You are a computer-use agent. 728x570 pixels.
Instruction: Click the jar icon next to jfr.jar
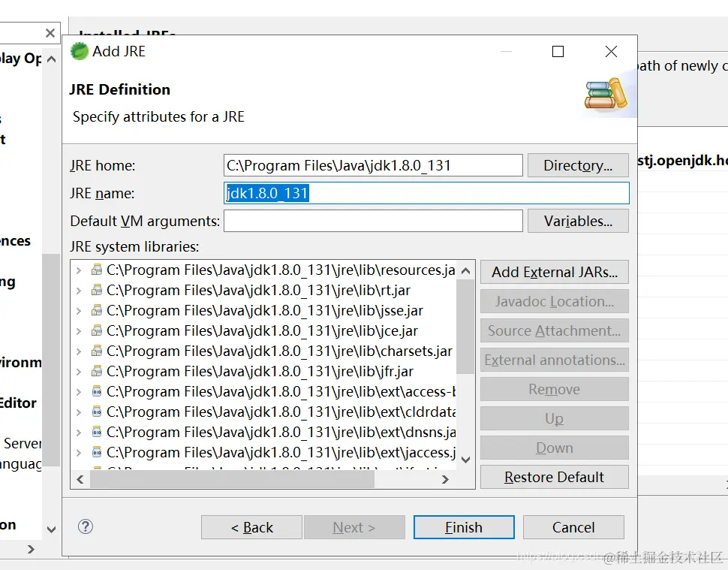coord(97,371)
